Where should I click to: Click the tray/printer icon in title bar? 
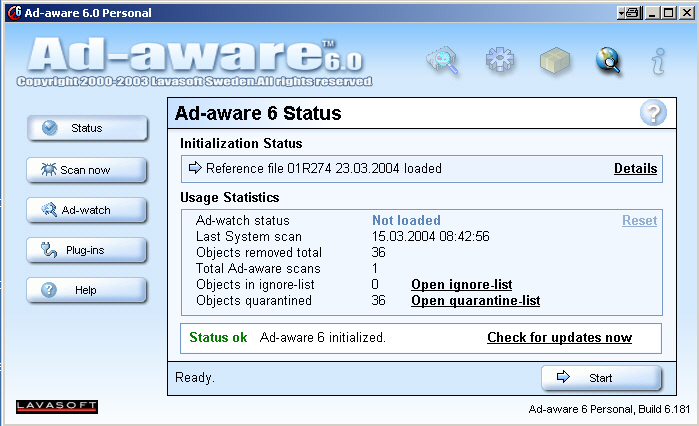tap(629, 12)
